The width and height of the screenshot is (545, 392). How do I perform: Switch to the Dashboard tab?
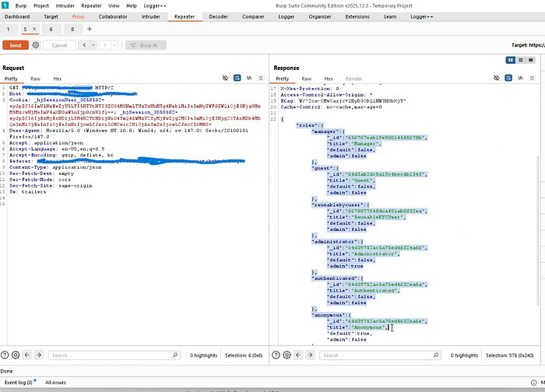17,16
